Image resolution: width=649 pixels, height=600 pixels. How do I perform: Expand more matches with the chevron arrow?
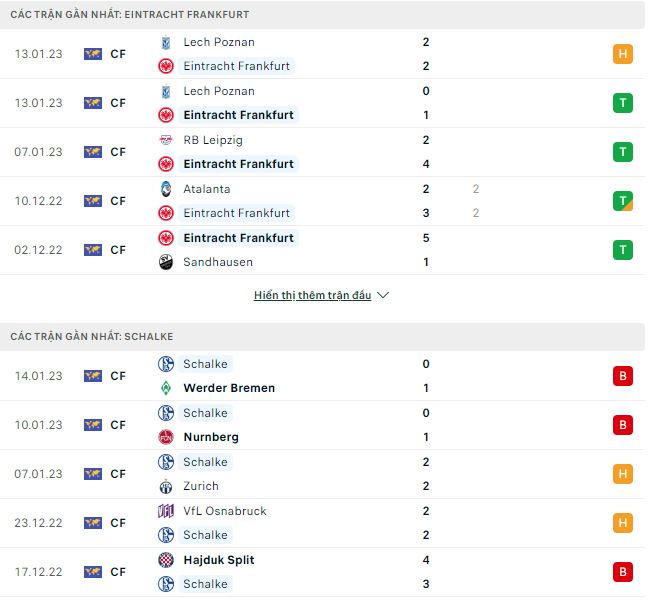(x=383, y=296)
